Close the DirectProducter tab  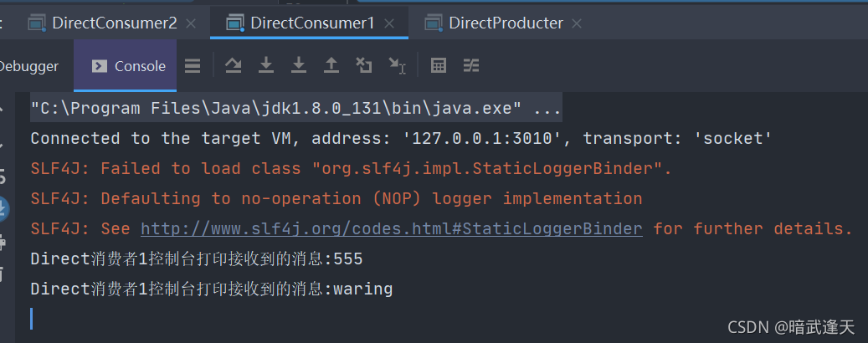[577, 23]
